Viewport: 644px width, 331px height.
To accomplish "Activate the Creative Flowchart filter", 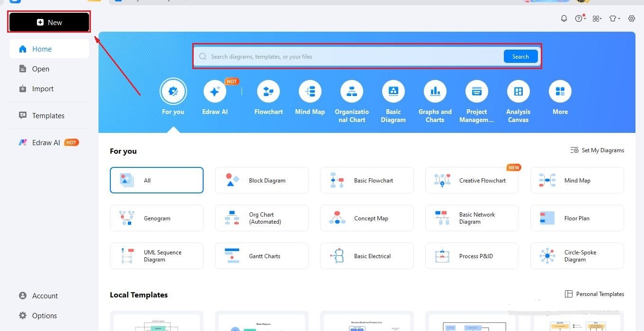I will pyautogui.click(x=472, y=180).
